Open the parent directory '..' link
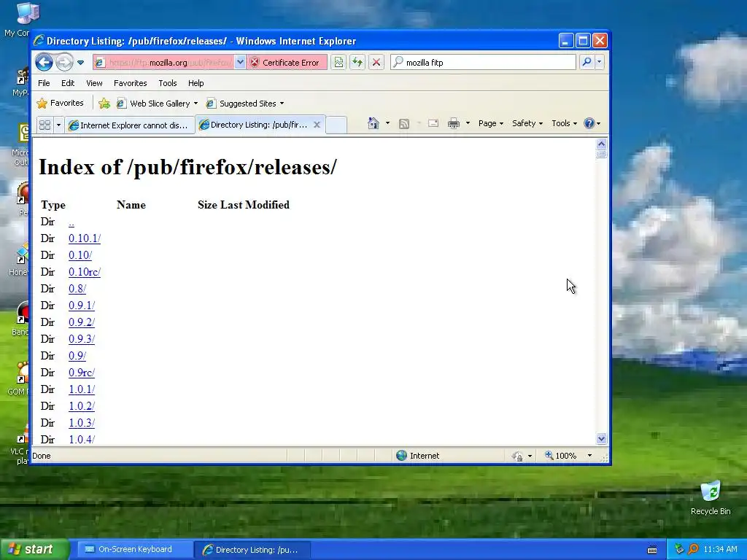 coord(71,222)
